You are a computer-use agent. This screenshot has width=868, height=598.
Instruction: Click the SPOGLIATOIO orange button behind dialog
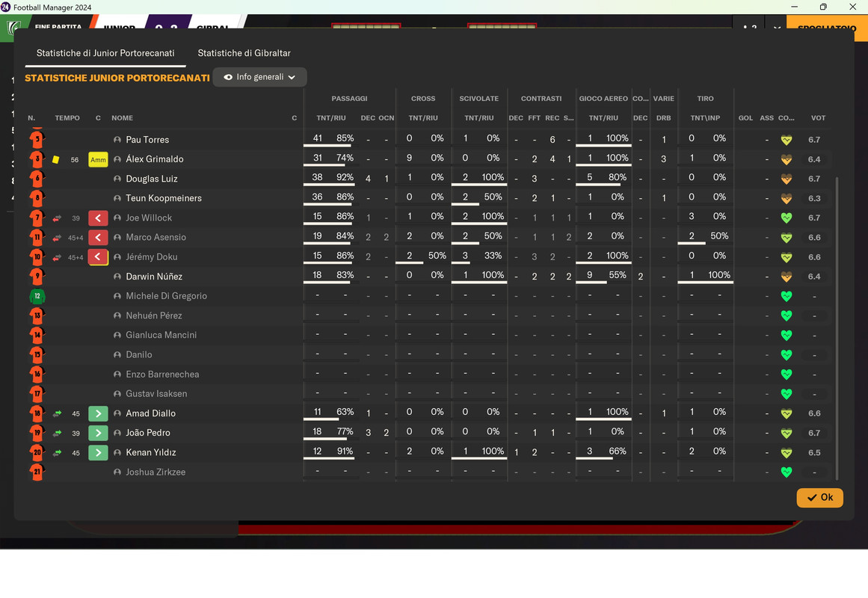tap(826, 28)
